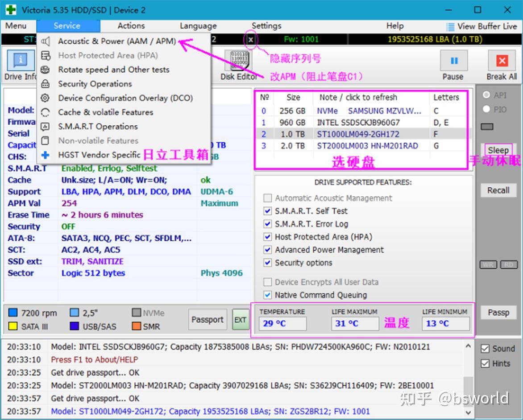Click the gray NVMe legend swatch
The width and height of the screenshot is (523, 420).
click(137, 313)
